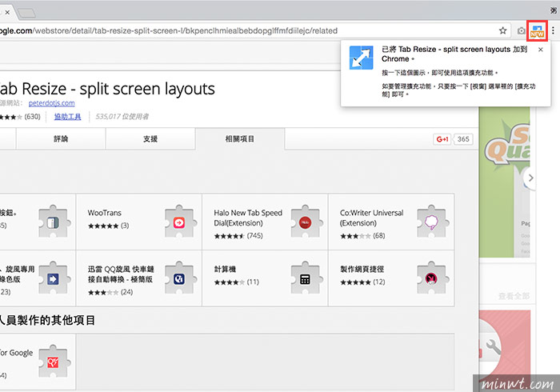Click the 535,017 位使用者 user count
Viewport: 560px width, 392px height.
pyautogui.click(x=122, y=117)
